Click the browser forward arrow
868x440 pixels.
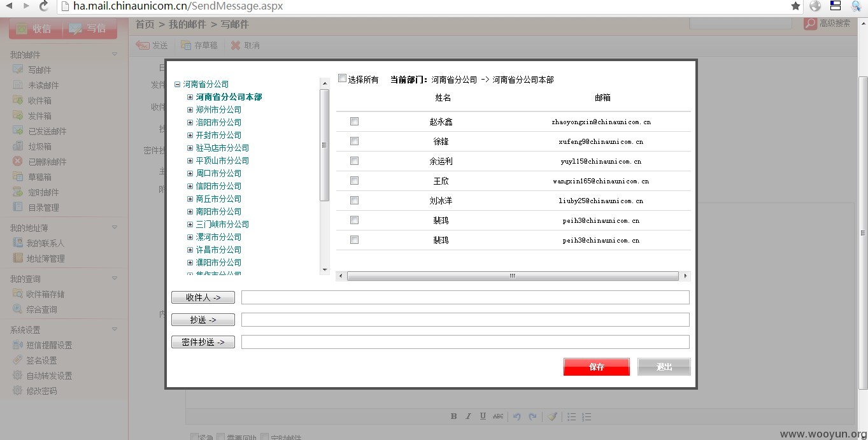pos(26,6)
